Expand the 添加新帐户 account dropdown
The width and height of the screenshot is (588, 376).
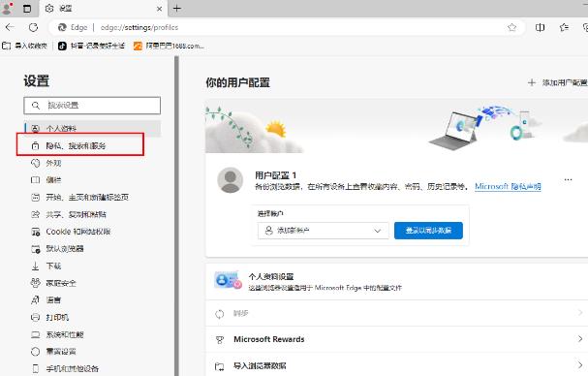click(323, 231)
